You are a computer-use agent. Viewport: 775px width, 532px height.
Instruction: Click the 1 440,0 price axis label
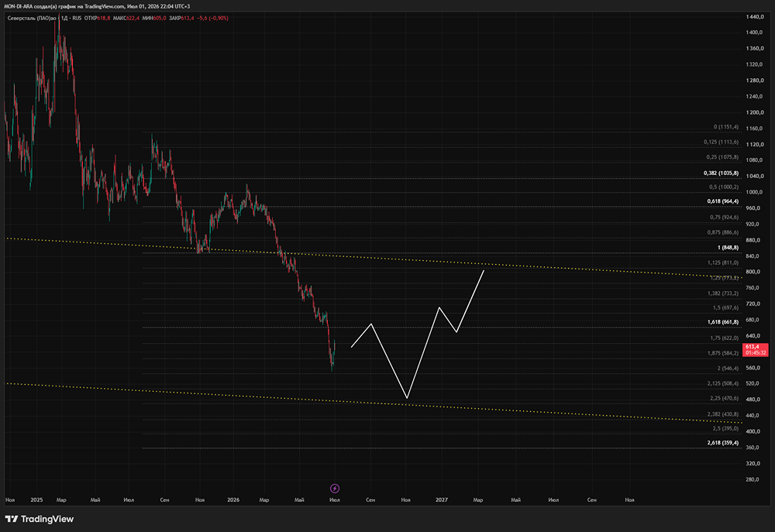755,17
